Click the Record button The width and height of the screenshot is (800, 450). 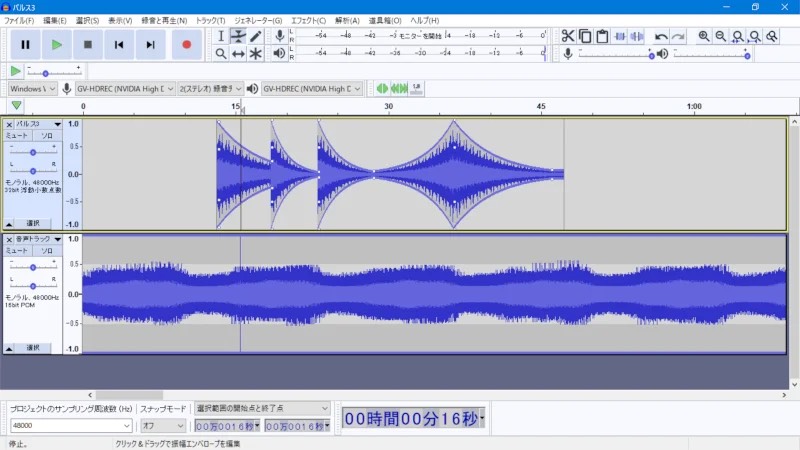[187, 45]
